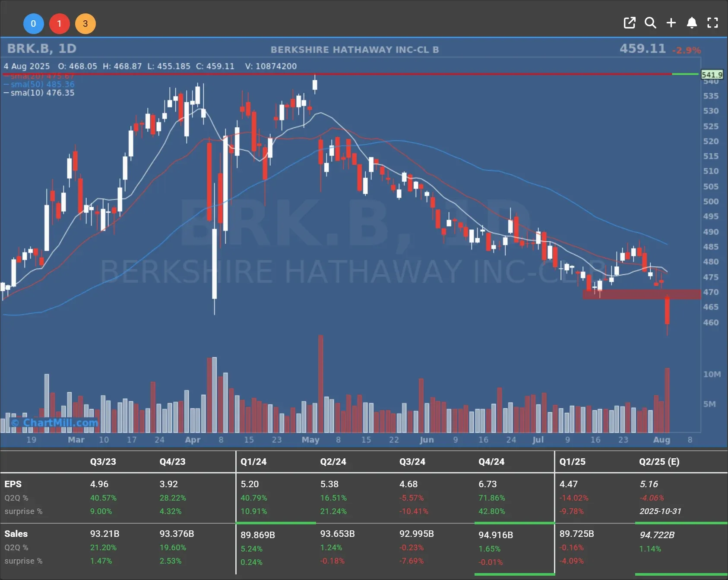Select the Q3/23 column header
This screenshot has width=728, height=580.
click(x=103, y=462)
